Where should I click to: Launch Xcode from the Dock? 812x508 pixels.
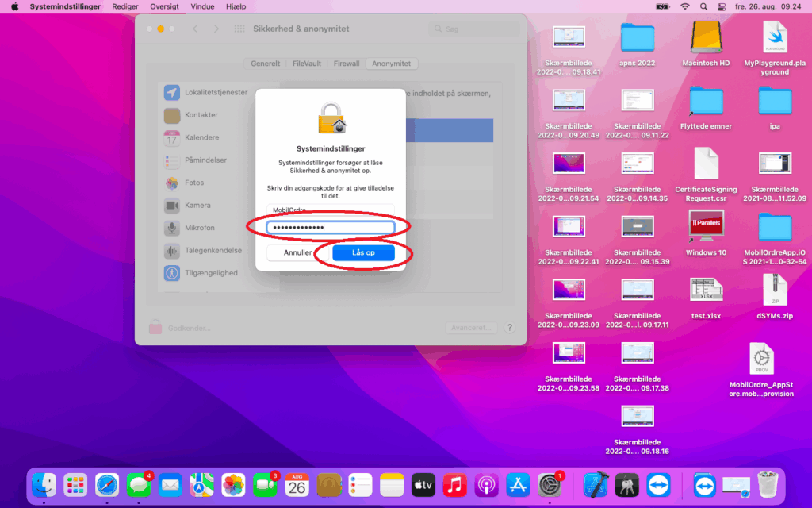tap(595, 484)
